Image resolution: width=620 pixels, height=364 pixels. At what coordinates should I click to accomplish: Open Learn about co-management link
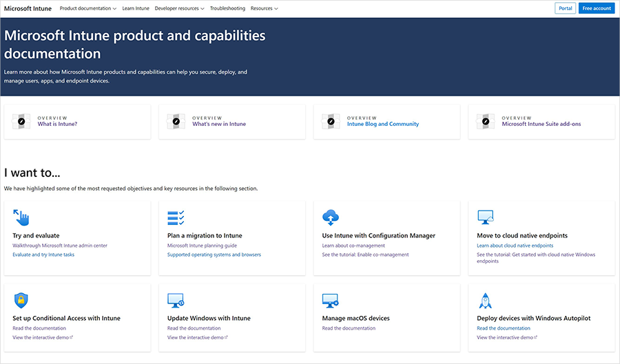pyautogui.click(x=353, y=246)
